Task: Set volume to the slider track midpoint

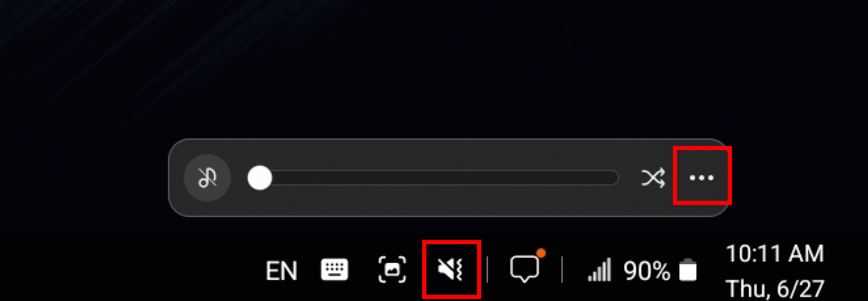Action: (x=433, y=178)
